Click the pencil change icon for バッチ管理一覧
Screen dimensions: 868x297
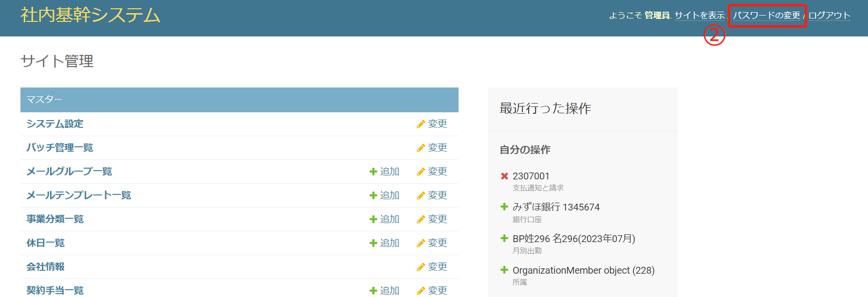click(x=421, y=148)
